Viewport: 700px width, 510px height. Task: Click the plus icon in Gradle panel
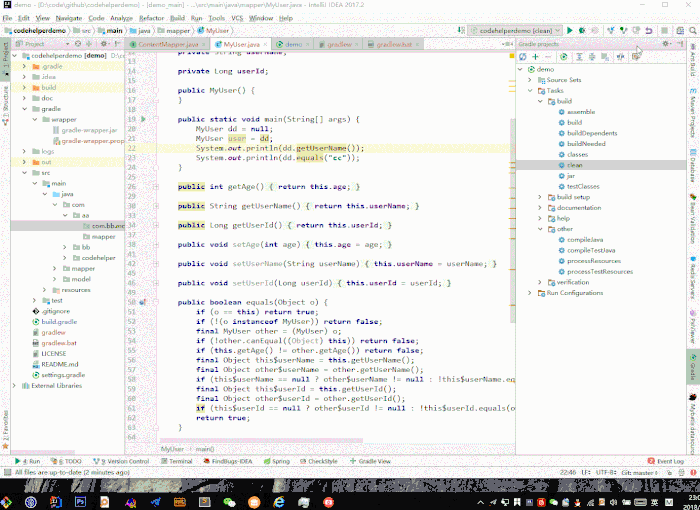535,57
